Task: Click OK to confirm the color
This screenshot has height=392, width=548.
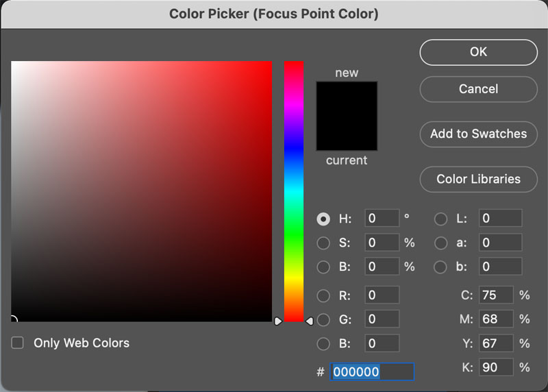Action: point(478,52)
